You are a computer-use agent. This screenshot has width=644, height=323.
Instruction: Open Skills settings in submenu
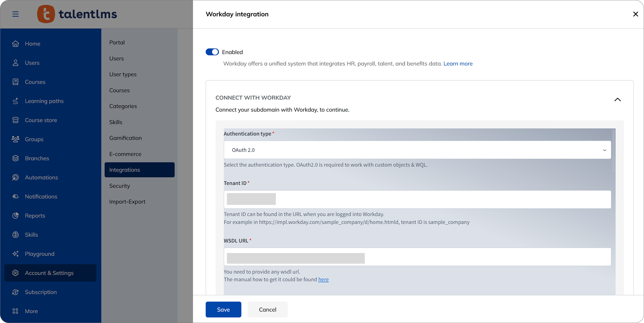(x=116, y=122)
